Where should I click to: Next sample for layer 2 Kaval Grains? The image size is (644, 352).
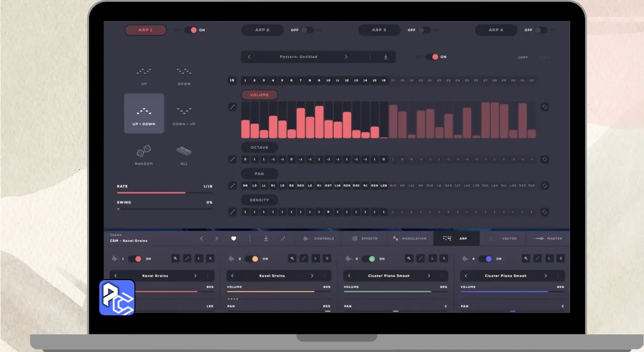pos(312,276)
